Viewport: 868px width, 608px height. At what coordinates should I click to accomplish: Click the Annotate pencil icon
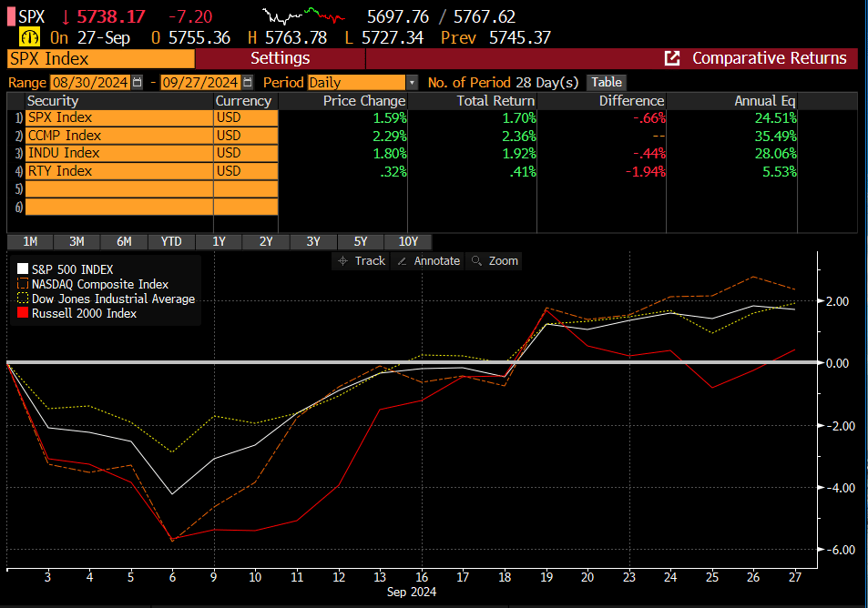coord(402,261)
